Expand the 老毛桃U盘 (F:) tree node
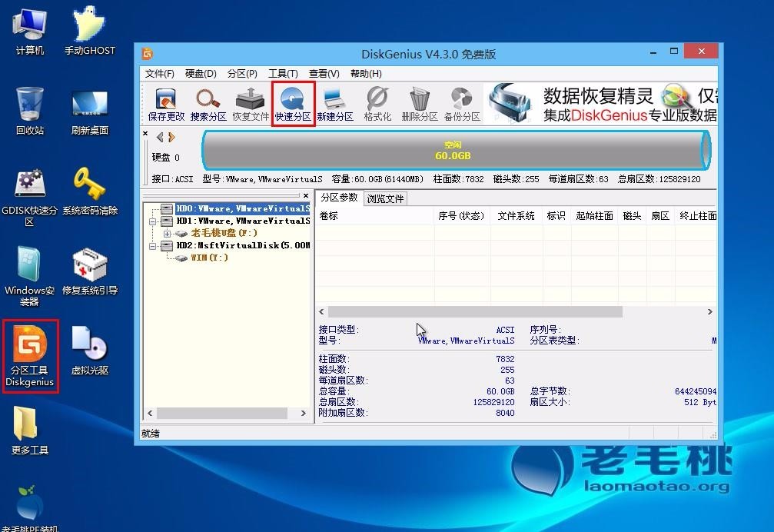Screen dimensions: 774x532 click(167, 233)
